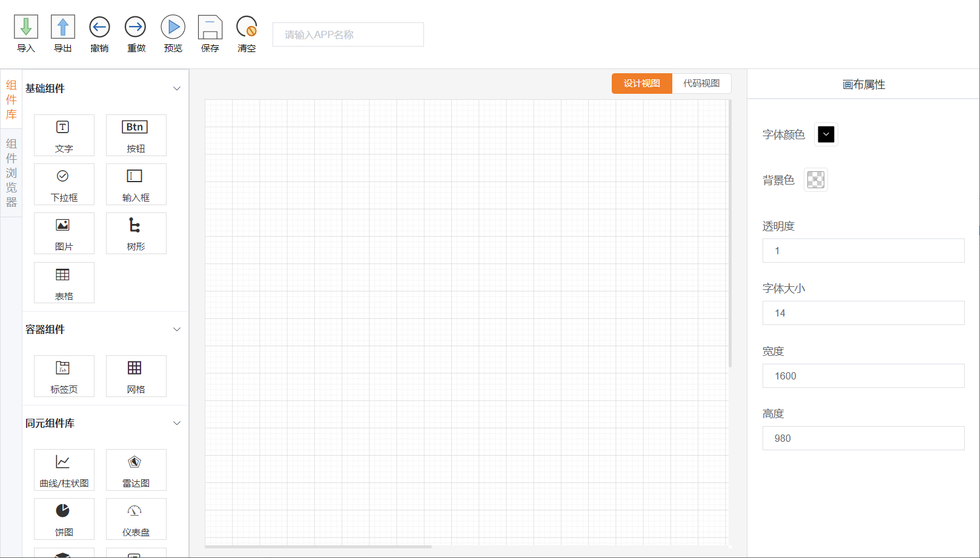
Task: Select the 输入框 input component
Action: click(x=136, y=185)
